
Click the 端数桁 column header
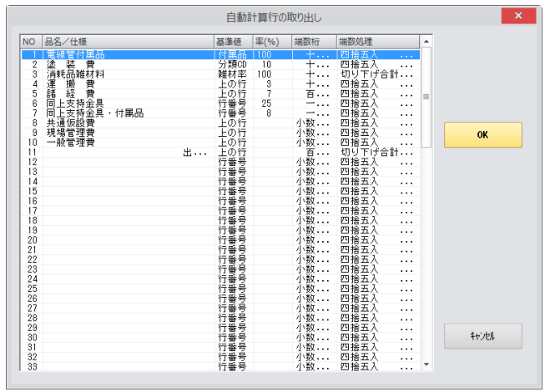coord(313,41)
